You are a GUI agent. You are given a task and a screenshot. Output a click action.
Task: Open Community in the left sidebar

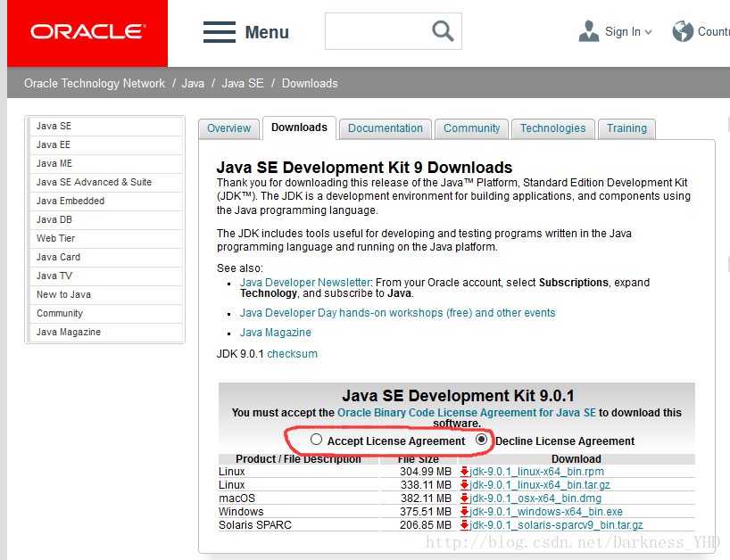point(104,314)
